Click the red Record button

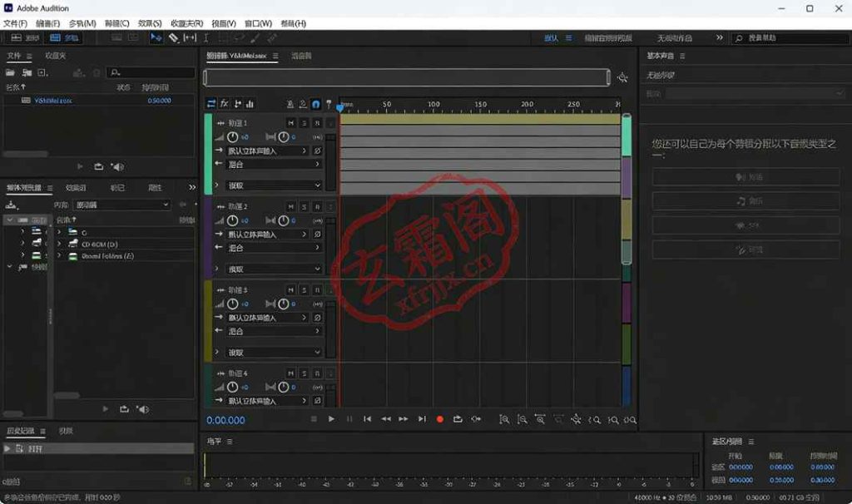click(439, 418)
